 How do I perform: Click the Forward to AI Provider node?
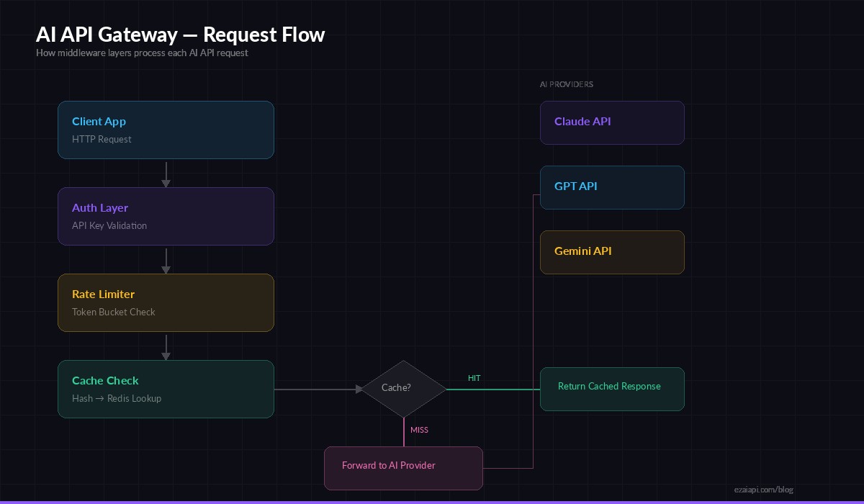[403, 468]
